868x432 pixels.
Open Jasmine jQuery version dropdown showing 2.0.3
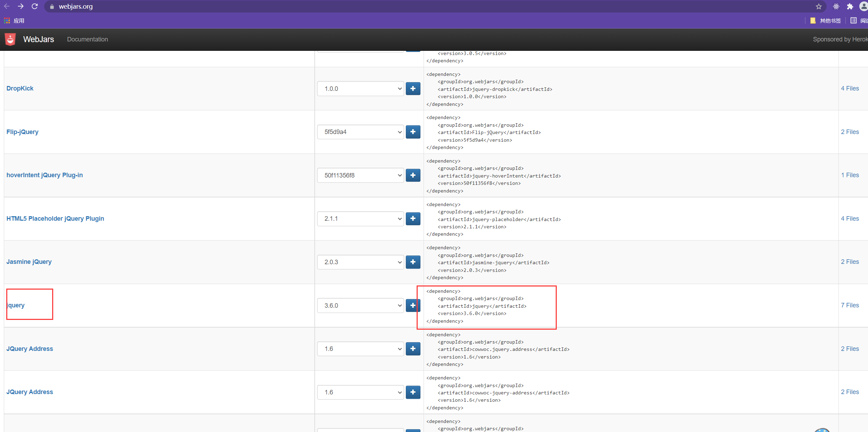[x=360, y=262]
